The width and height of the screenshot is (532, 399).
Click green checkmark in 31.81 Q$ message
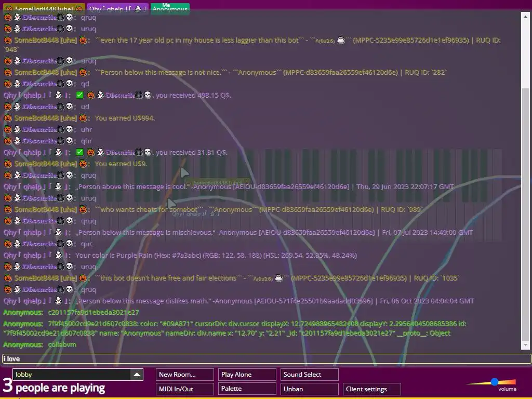(x=79, y=152)
